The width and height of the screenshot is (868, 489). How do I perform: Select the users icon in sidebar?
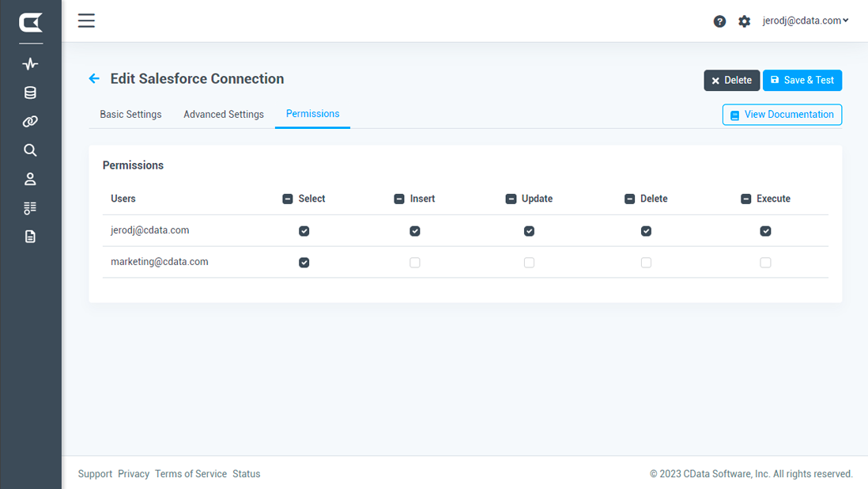30,179
